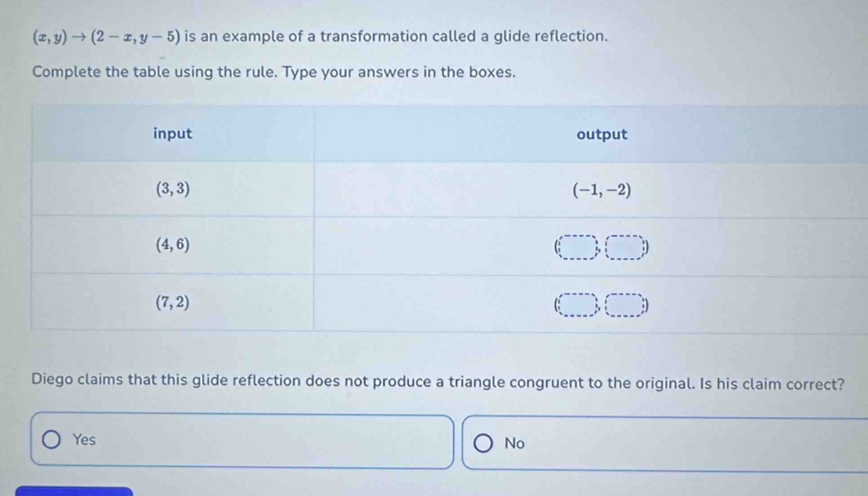Click the output column header
This screenshot has height=496, width=868.
[x=601, y=134]
